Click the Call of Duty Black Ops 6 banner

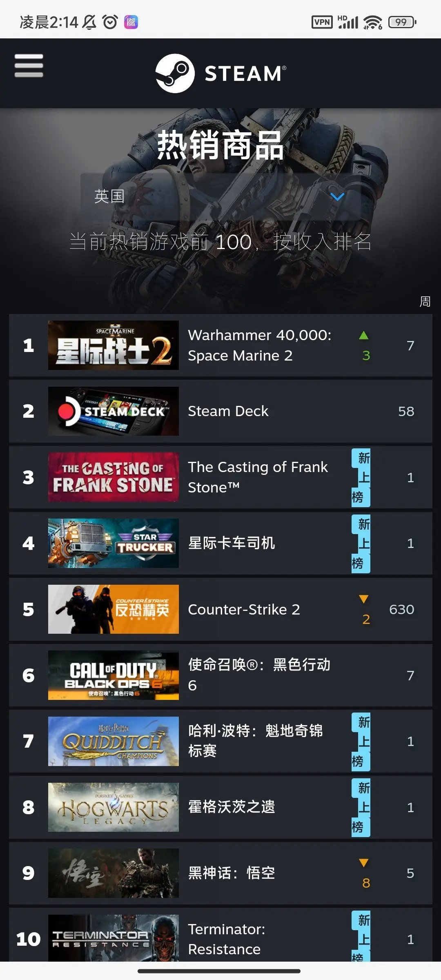click(x=114, y=675)
